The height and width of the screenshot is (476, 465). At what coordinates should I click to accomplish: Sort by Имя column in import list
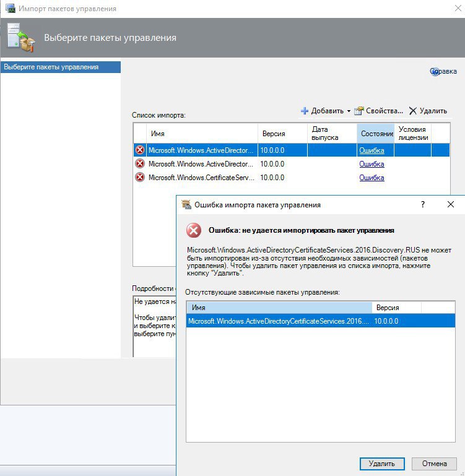[x=202, y=134]
